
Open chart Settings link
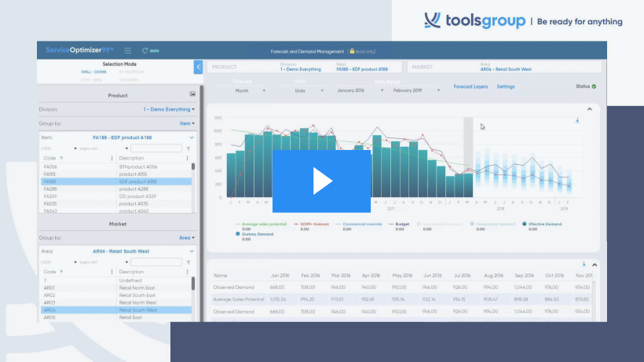pos(506,86)
